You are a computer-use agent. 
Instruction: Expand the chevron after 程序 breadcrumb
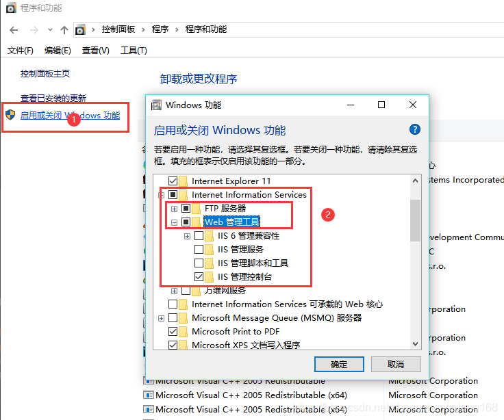[x=177, y=29]
